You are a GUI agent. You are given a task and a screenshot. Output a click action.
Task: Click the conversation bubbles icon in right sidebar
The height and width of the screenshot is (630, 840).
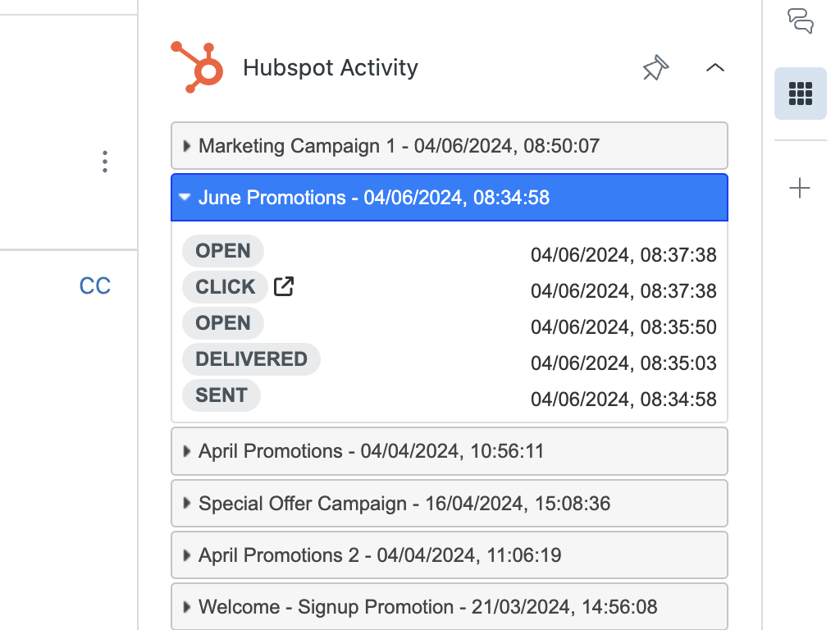tap(799, 22)
